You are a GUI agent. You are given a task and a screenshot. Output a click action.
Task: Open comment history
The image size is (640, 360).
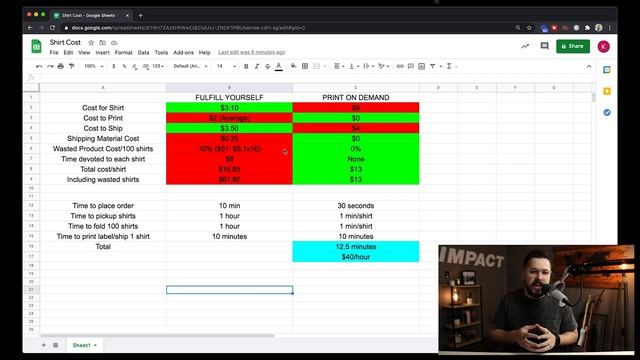click(544, 46)
